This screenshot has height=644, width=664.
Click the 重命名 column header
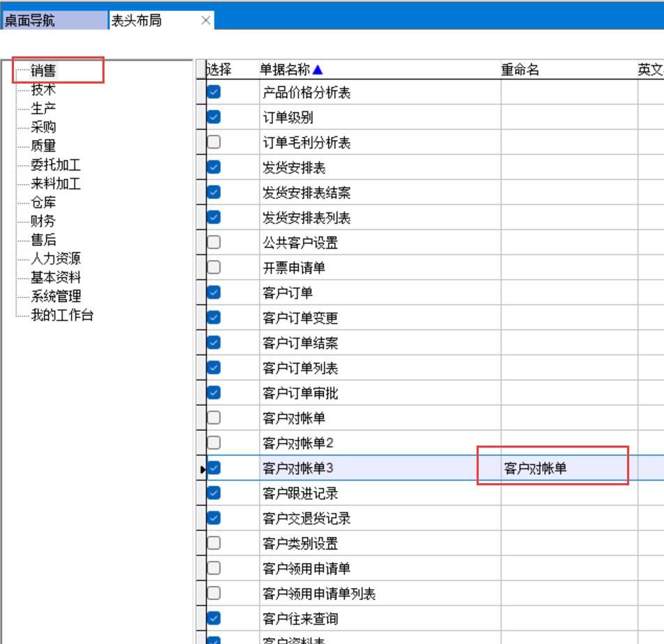[x=520, y=70]
